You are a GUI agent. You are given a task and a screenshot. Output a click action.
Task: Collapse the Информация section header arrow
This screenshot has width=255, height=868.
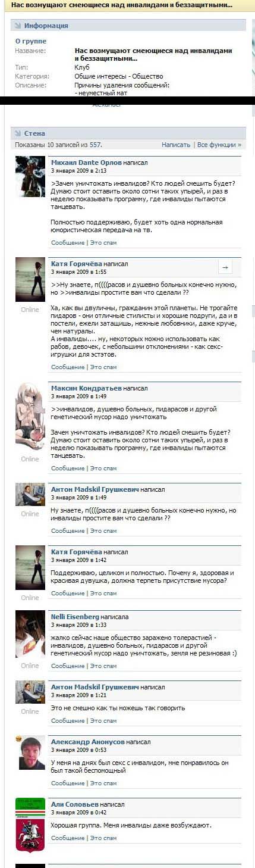pos(18,26)
